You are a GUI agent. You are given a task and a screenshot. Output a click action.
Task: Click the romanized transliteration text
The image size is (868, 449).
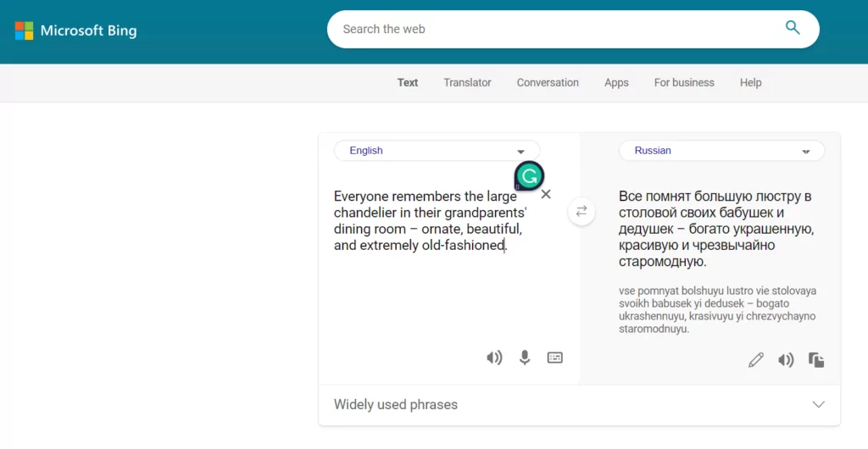717,310
